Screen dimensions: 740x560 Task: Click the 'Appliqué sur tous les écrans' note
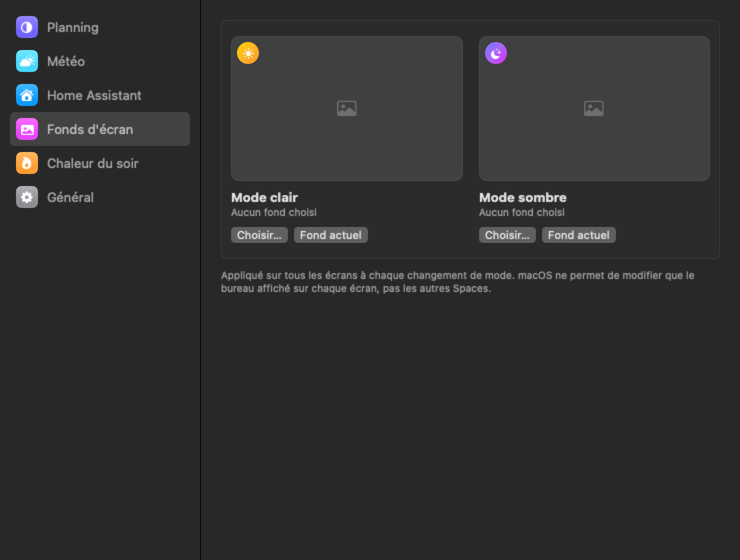click(457, 282)
